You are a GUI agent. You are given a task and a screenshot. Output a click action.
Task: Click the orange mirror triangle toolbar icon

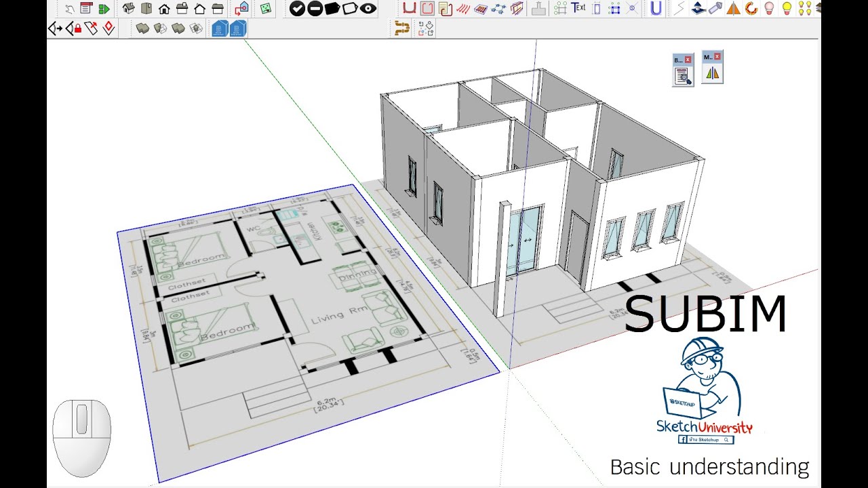coord(733,9)
